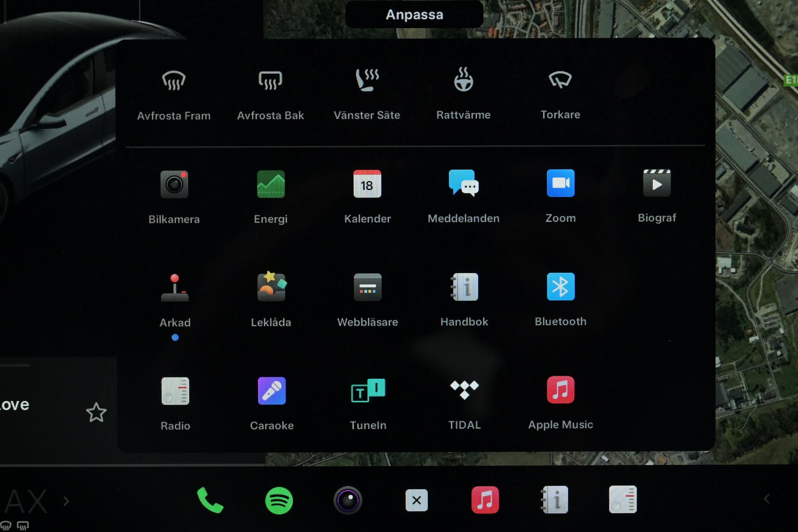Open Radio icon in bottom dock
The height and width of the screenshot is (532, 798).
pyautogui.click(x=623, y=499)
